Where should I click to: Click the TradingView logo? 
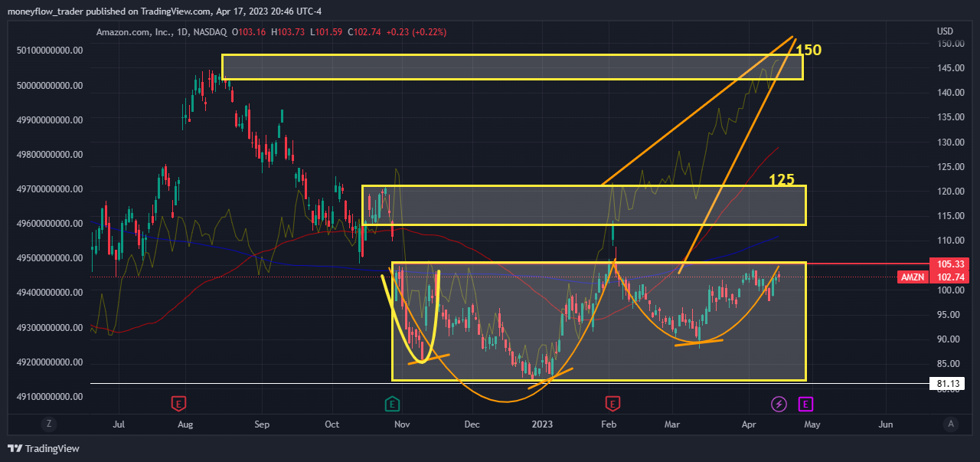[x=43, y=448]
